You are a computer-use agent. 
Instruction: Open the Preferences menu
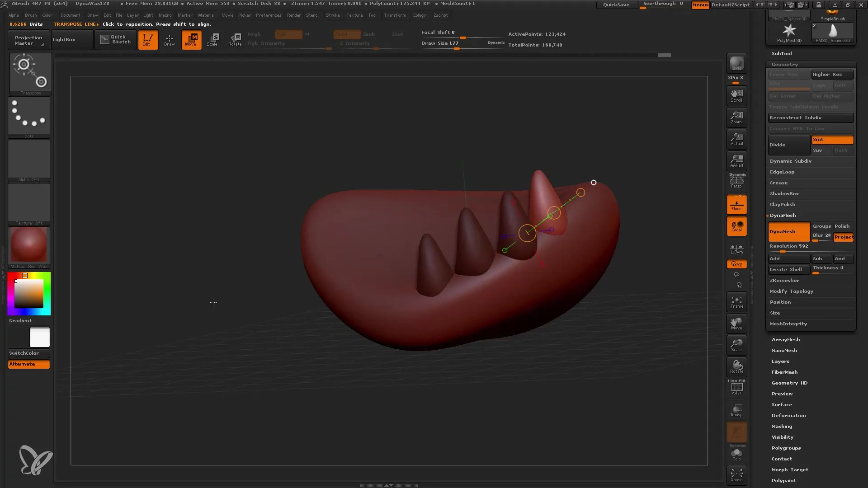(x=269, y=15)
